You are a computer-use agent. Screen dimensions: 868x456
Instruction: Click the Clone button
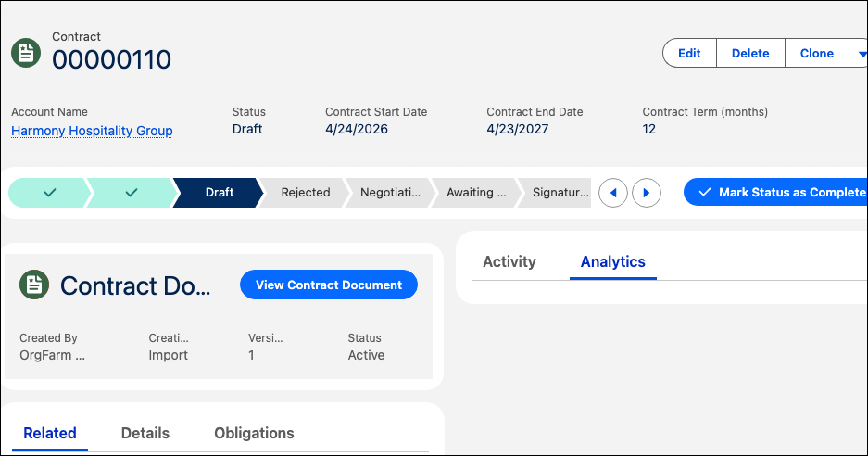tap(817, 53)
